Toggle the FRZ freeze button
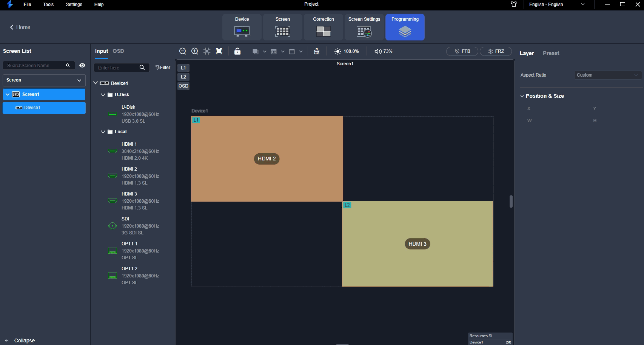This screenshot has height=345, width=644. tap(496, 51)
